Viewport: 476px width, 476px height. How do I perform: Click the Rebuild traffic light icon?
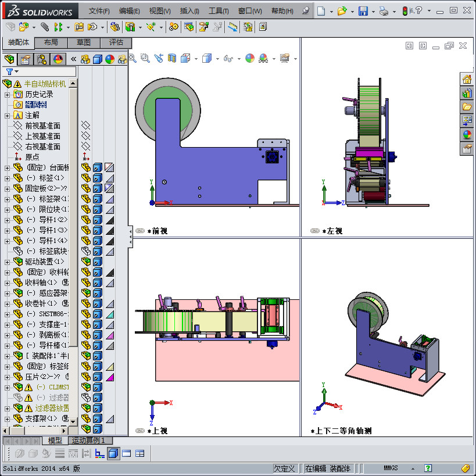tap(405, 11)
